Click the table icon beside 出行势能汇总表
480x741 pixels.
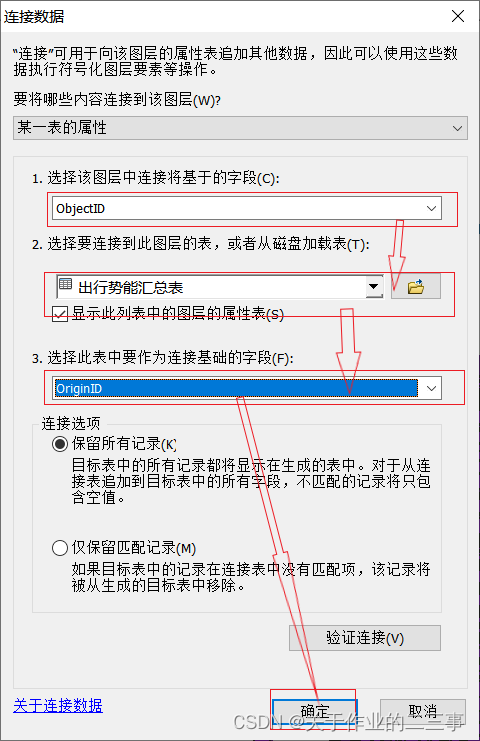tap(66, 284)
